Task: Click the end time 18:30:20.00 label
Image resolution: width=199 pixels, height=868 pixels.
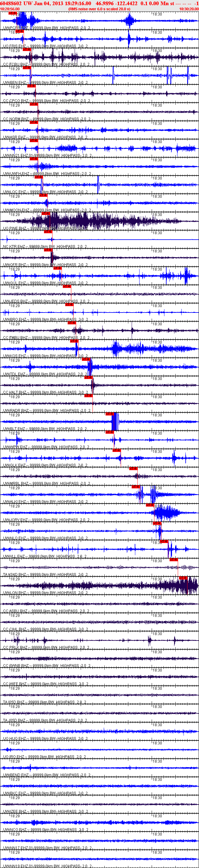Action: 189,9
